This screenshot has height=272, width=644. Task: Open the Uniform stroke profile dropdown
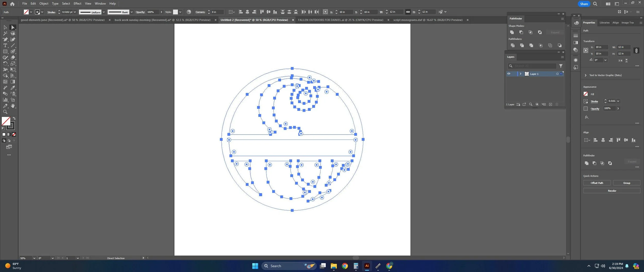pos(104,12)
